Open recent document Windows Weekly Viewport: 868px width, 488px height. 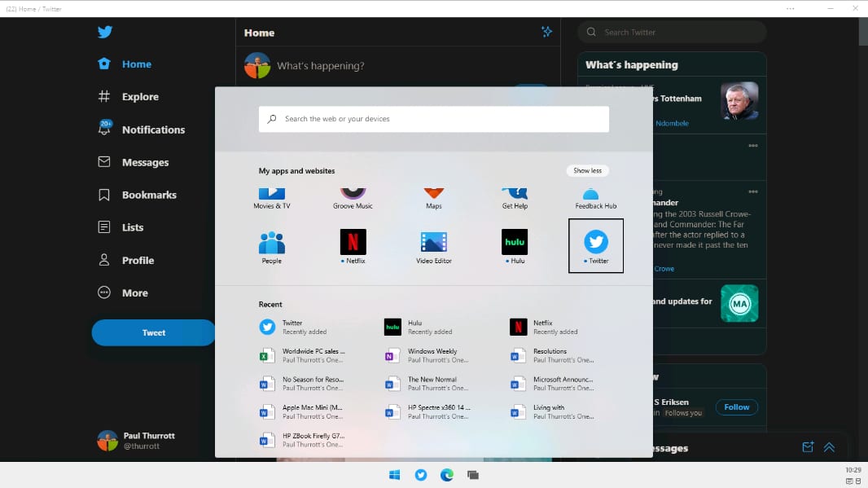click(432, 355)
